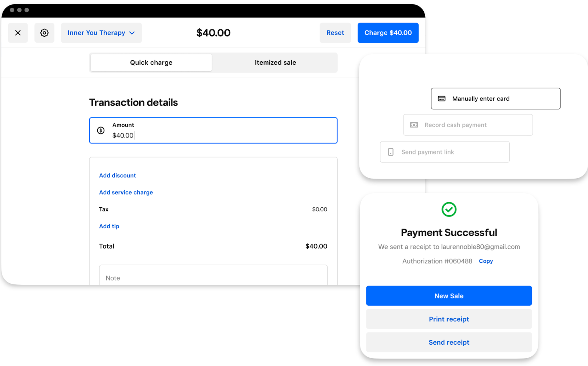Start a New Sale
This screenshot has width=588, height=366.
449,295
